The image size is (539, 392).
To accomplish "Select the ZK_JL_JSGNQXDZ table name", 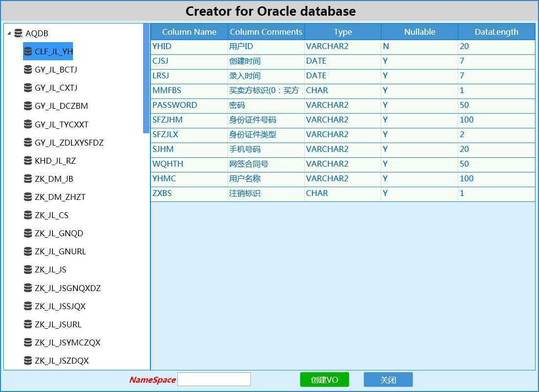I will point(68,288).
